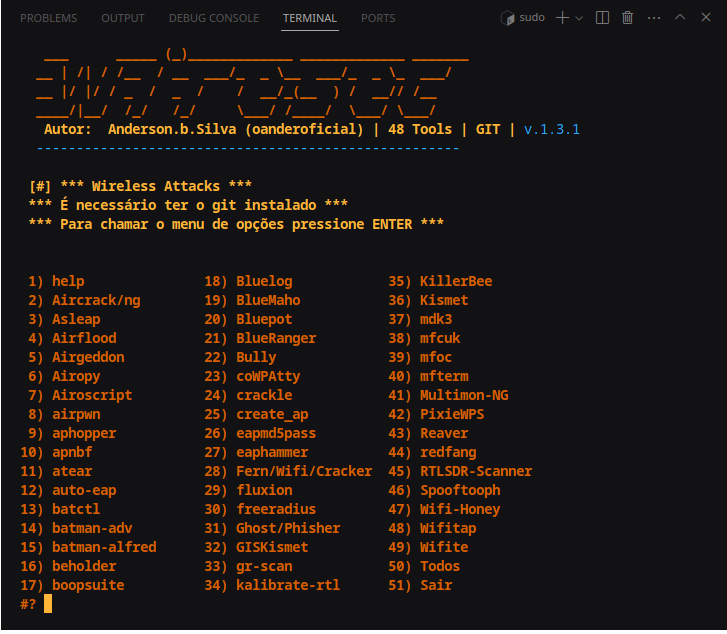The height and width of the screenshot is (634, 727).
Task: Close the terminal panel
Action: (706, 17)
